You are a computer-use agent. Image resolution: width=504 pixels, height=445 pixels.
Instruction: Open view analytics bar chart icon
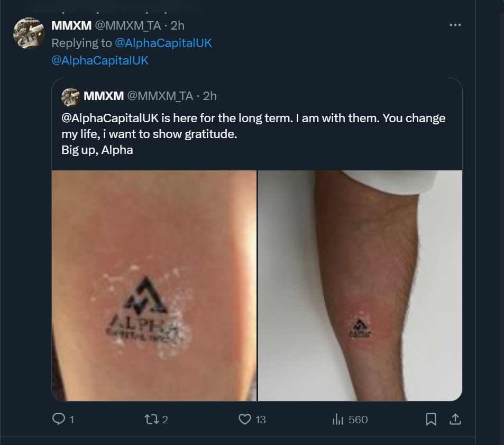pos(338,420)
